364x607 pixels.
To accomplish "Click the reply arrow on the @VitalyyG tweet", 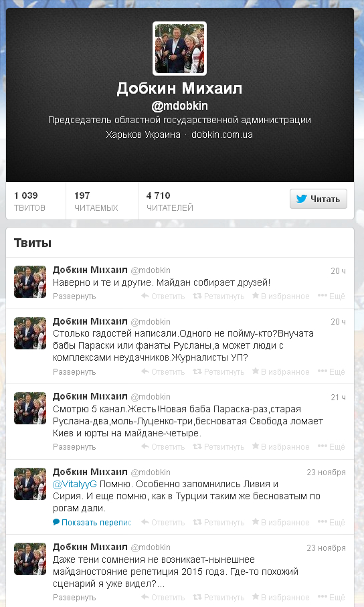I will 145,522.
